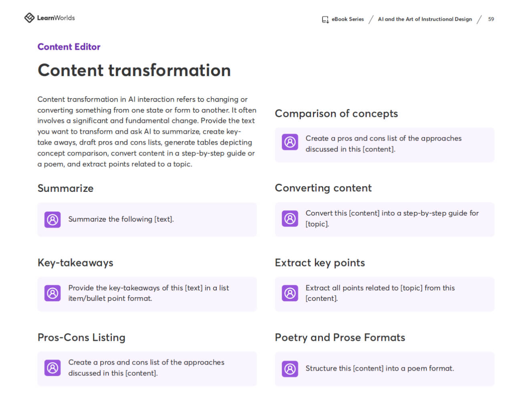Select the user icon in the Converting content card

(290, 219)
